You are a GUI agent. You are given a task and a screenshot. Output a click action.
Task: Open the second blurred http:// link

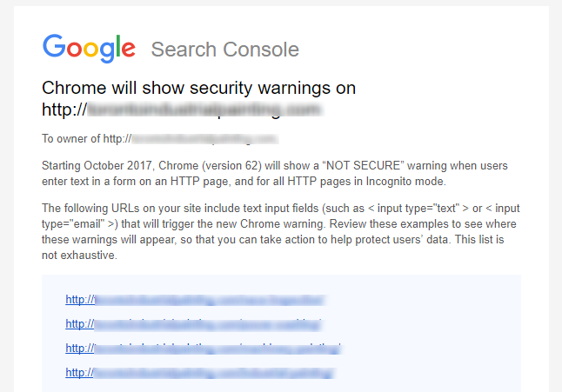193,324
